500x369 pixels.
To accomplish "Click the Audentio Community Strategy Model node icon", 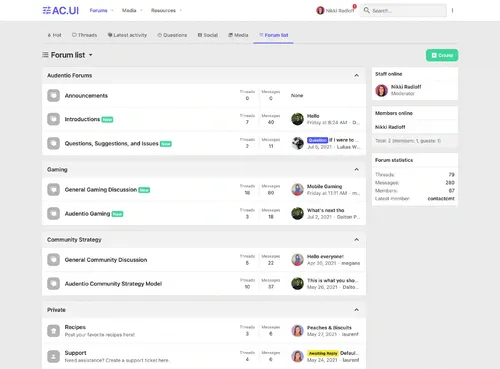I will [53, 284].
